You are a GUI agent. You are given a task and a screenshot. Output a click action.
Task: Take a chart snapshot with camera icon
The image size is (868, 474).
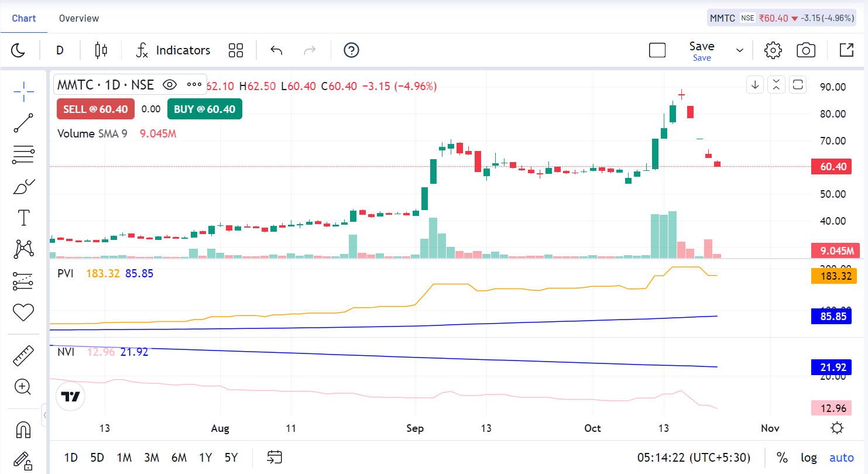(x=806, y=50)
